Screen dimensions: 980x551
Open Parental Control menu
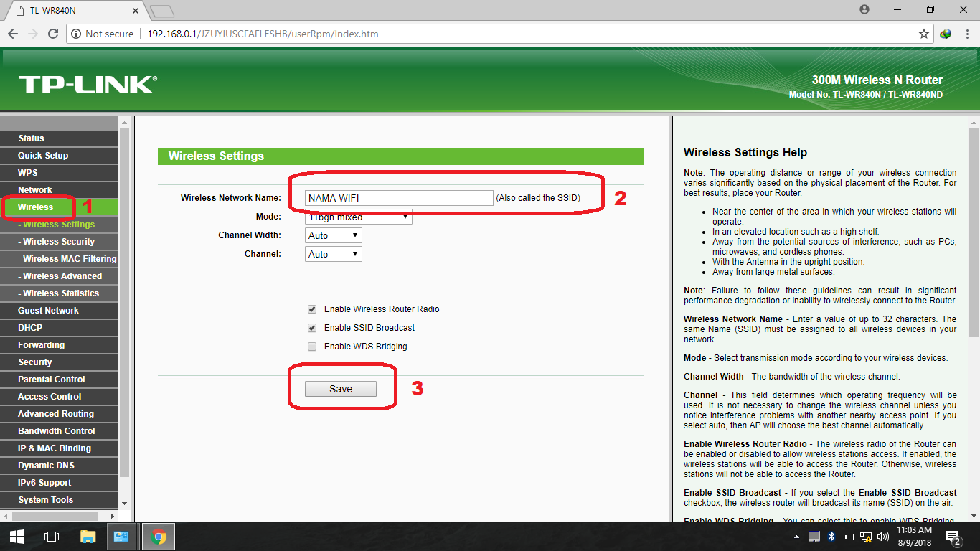59,380
